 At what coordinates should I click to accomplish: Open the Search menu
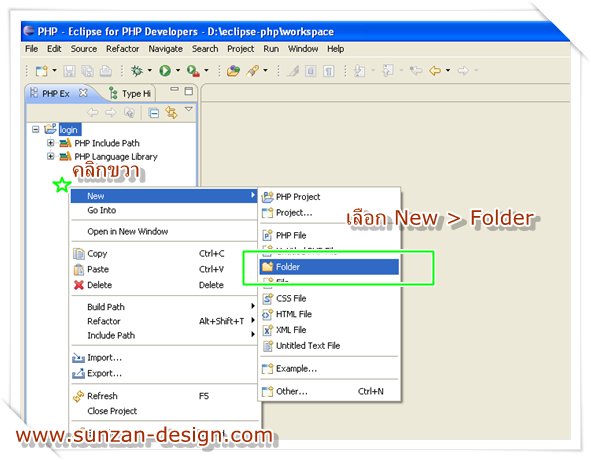coord(205,49)
